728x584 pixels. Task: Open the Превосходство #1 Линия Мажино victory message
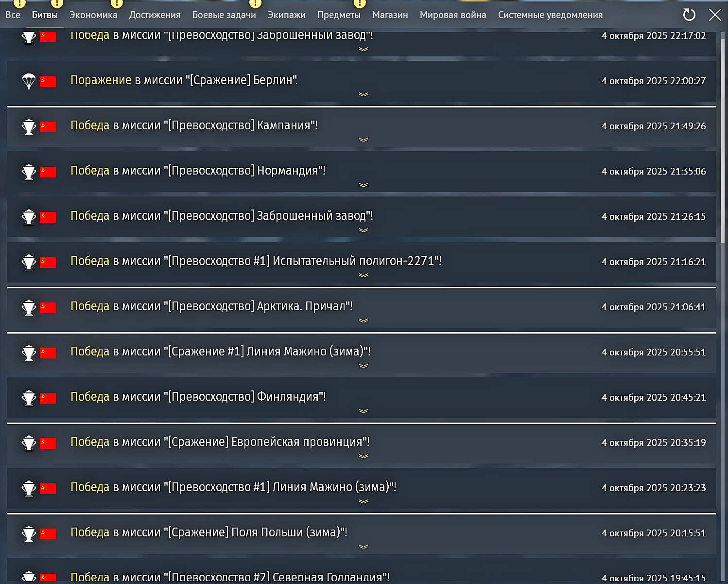coord(233,487)
